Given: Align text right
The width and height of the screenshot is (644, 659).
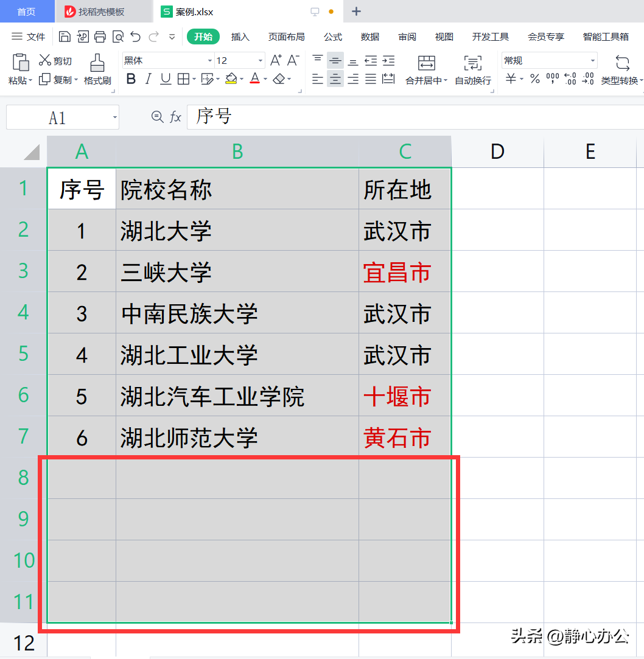Looking at the screenshot, I should pyautogui.click(x=353, y=78).
